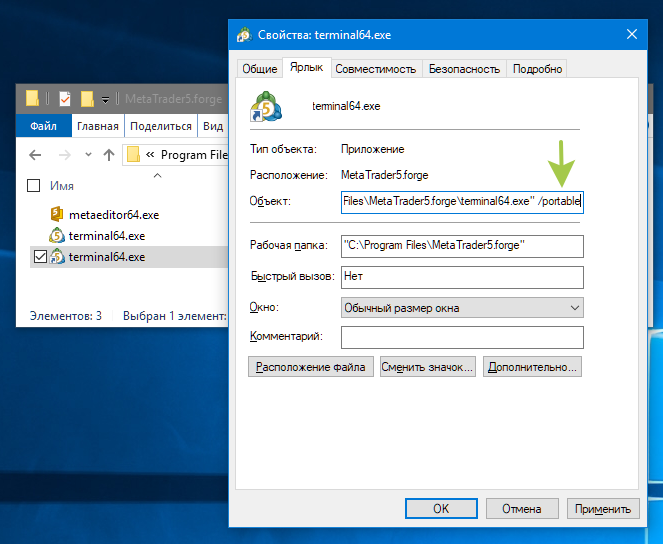
Task: Click the metaeditor64.exe file icon
Action: 57,214
